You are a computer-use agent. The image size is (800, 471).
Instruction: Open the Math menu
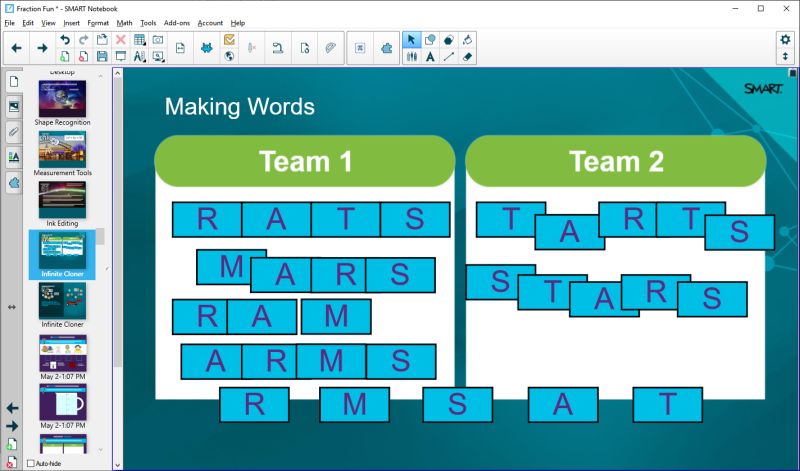click(x=124, y=23)
